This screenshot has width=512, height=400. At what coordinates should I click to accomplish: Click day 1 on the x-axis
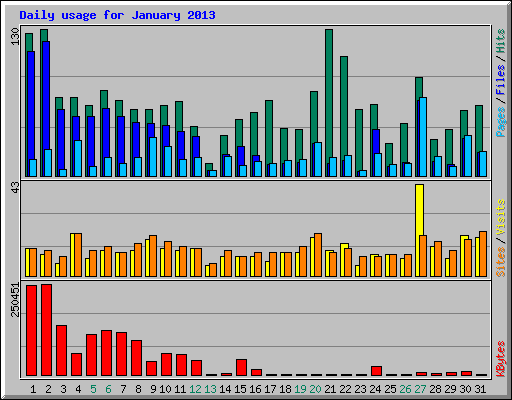pos(33,389)
